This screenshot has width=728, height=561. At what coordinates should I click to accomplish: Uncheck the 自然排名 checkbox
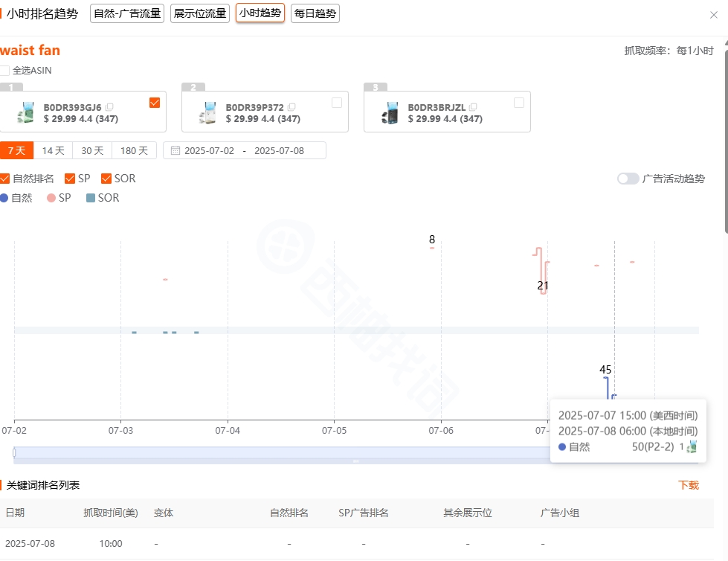pyautogui.click(x=4, y=179)
